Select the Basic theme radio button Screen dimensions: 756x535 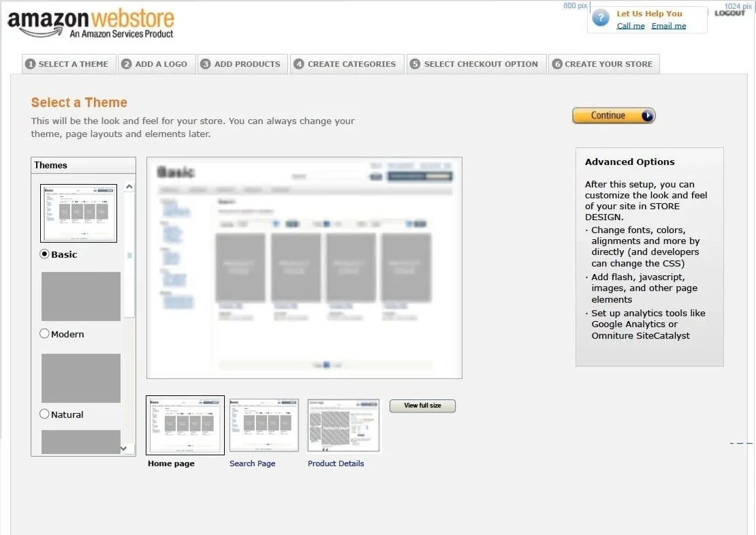click(x=44, y=254)
